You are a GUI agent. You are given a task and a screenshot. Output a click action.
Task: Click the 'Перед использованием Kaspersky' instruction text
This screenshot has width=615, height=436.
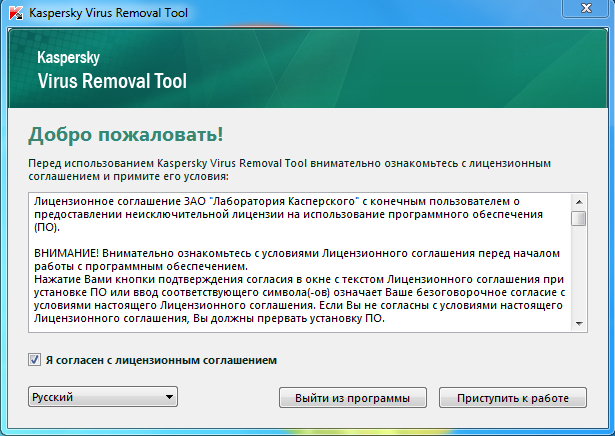click(289, 169)
